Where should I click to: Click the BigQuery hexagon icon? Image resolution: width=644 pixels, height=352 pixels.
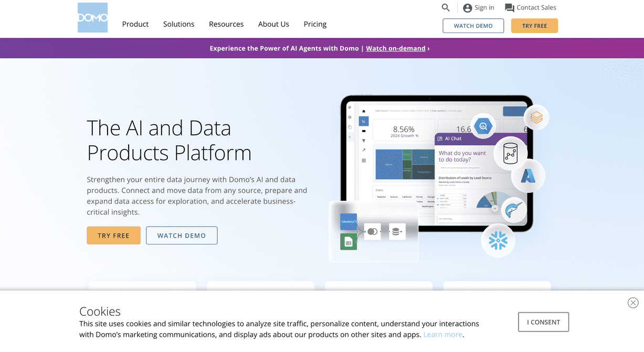pyautogui.click(x=483, y=126)
